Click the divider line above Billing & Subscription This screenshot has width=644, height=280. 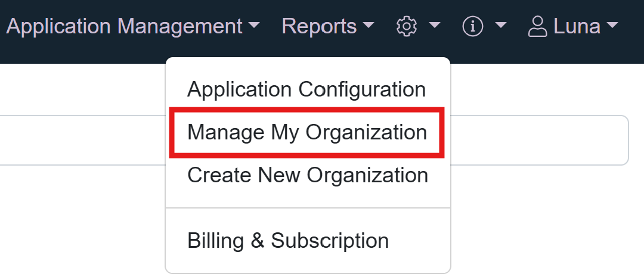coord(308,208)
